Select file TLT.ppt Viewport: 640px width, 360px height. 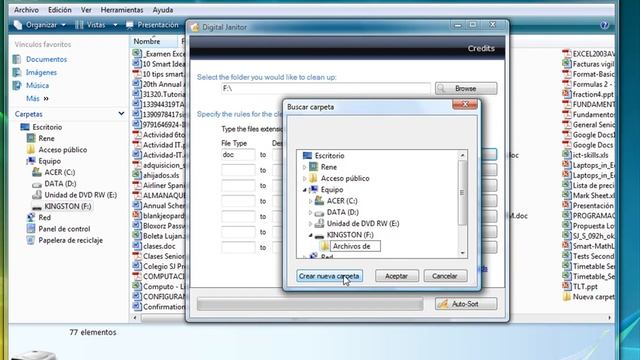pos(585,287)
